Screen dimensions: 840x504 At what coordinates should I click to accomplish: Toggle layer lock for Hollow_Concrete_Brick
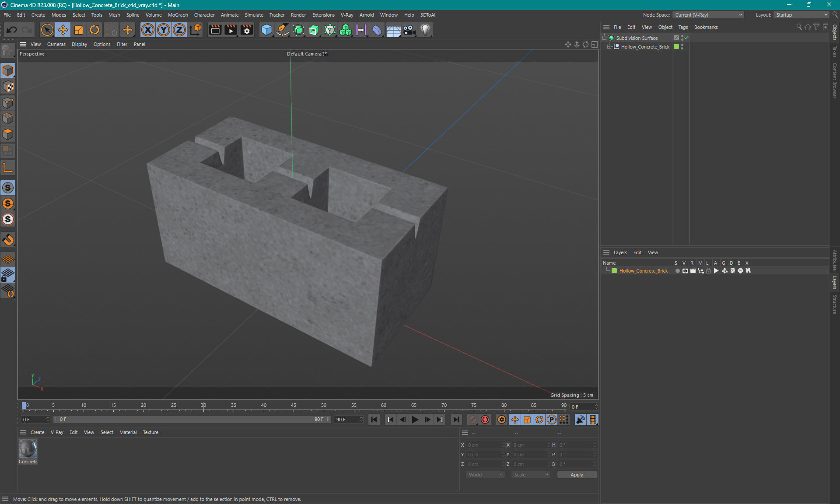(708, 271)
